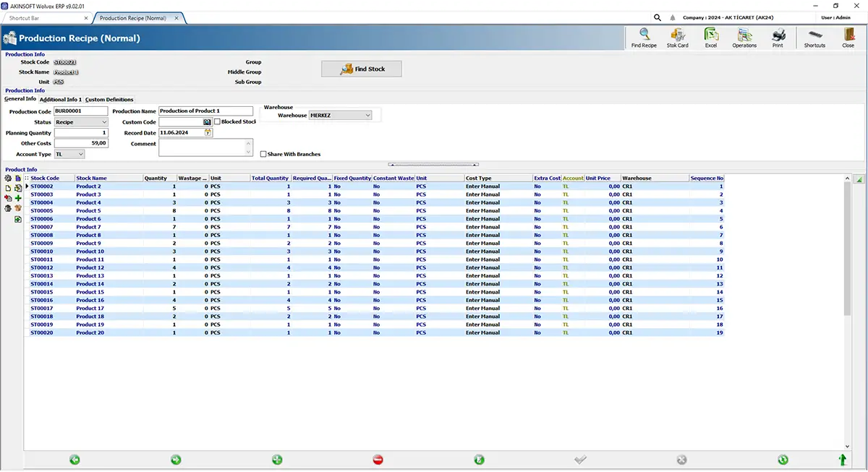Screen dimensions: 868x472
Task: Open the search magnifier in title bar
Action: (x=658, y=17)
